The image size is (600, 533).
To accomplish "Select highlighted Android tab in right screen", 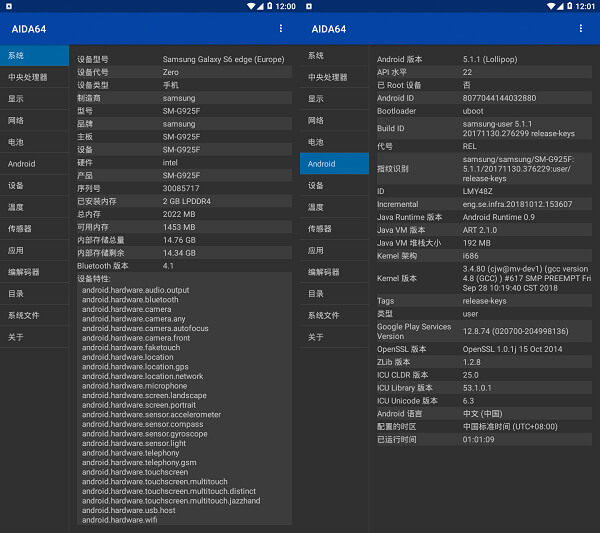I will [334, 164].
